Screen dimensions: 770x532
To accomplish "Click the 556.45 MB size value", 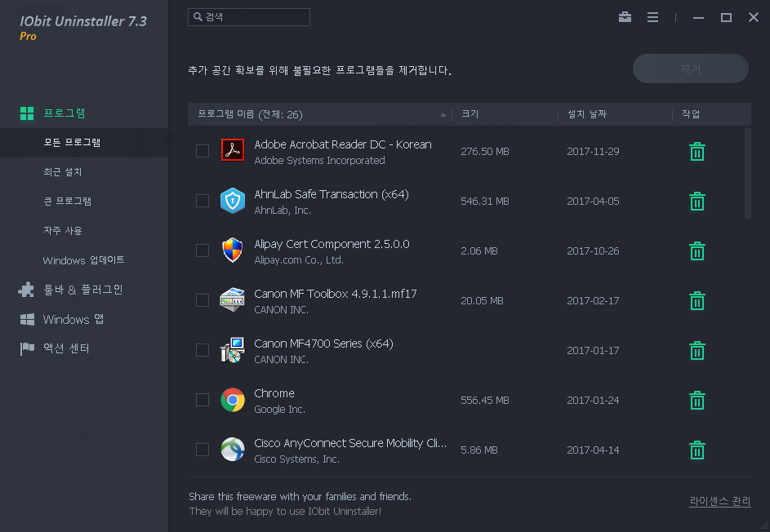I will point(485,401).
